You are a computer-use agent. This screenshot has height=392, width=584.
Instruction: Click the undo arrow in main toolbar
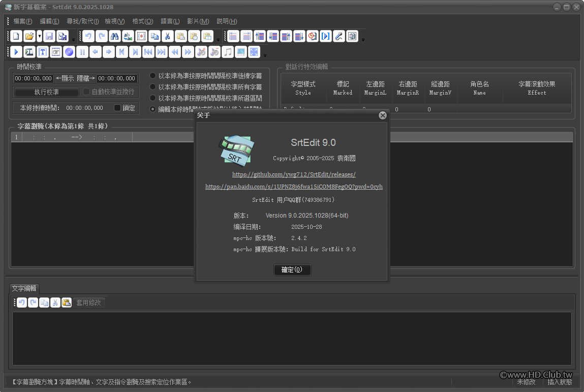pyautogui.click(x=88, y=36)
